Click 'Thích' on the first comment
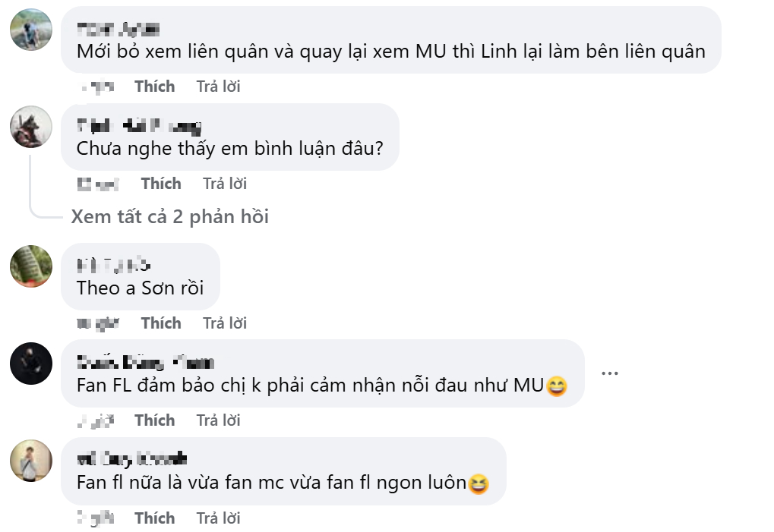This screenshot has width=774, height=532. [154, 86]
